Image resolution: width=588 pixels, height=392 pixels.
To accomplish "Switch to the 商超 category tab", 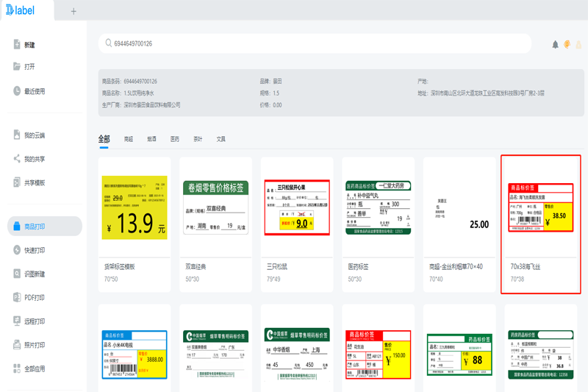I will (x=129, y=139).
